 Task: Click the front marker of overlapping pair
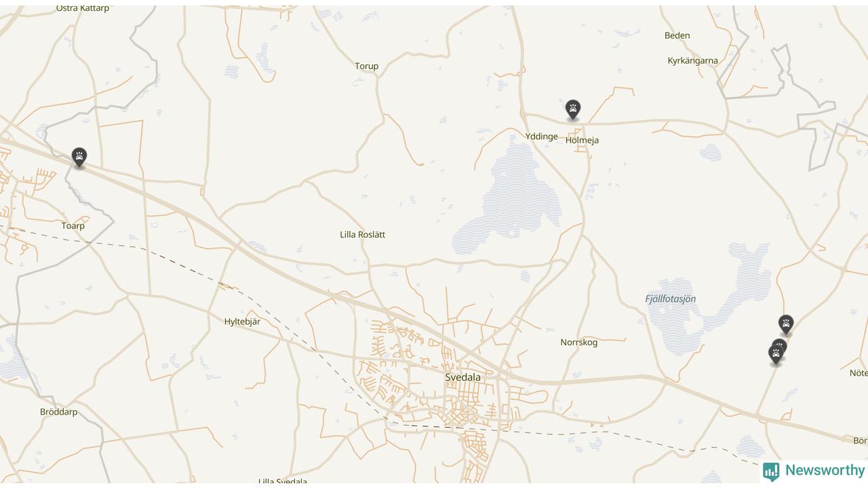tap(776, 354)
